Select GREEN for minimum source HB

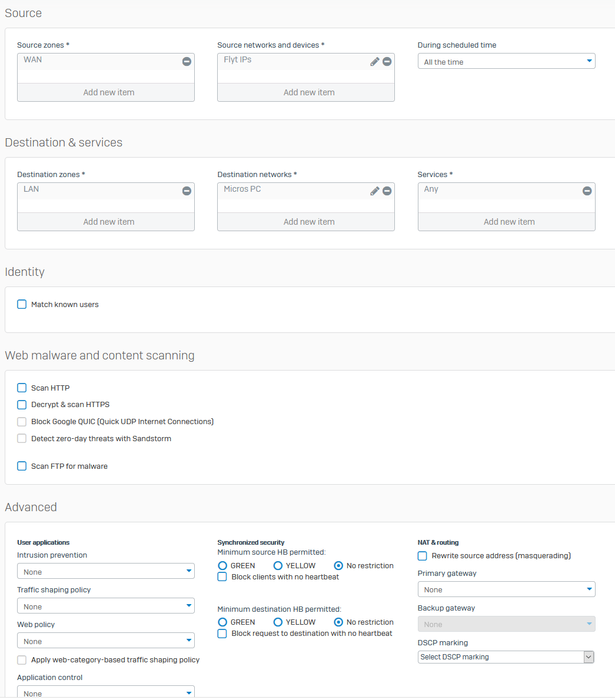tap(222, 566)
